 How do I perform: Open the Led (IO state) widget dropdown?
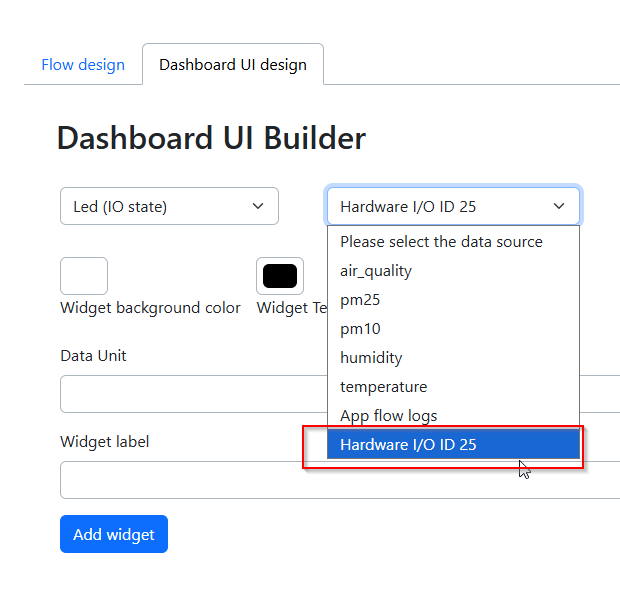(x=169, y=206)
